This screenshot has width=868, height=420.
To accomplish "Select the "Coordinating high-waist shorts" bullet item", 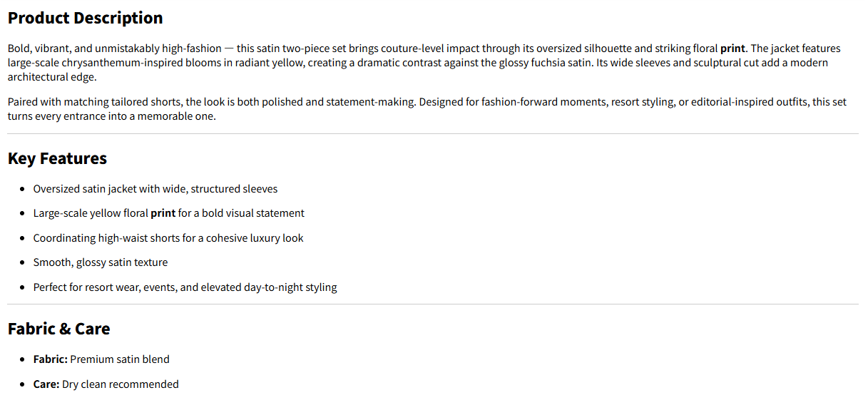I will pyautogui.click(x=168, y=238).
